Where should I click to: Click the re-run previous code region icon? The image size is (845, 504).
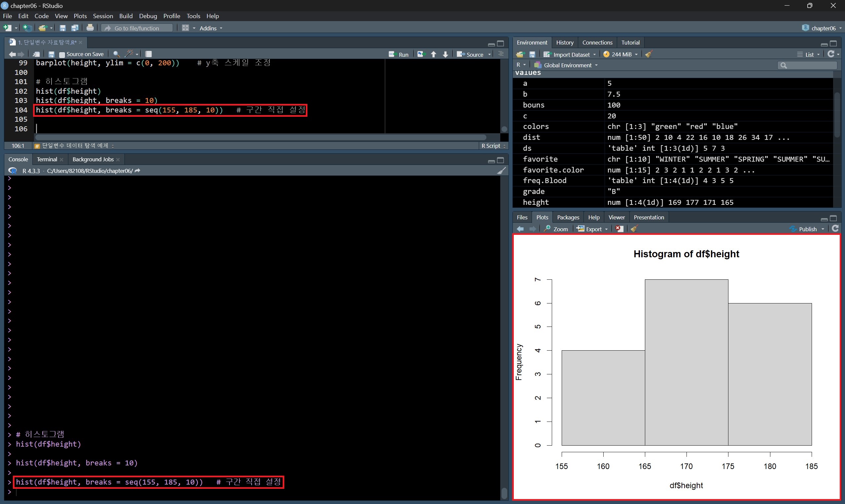[x=421, y=54]
